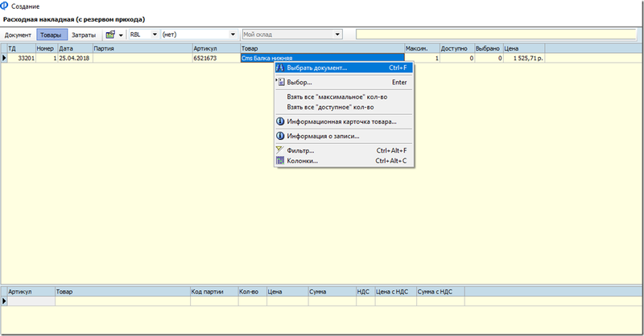The height and width of the screenshot is (336, 644).
Task: Switch to the Документ tab
Action: coord(18,35)
